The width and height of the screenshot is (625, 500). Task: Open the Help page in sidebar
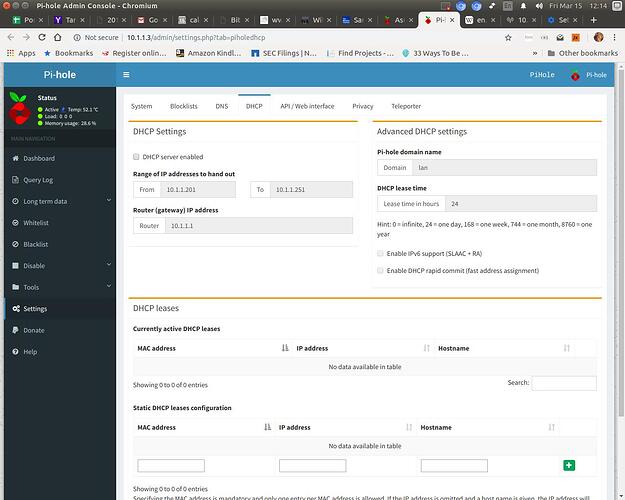(30, 352)
